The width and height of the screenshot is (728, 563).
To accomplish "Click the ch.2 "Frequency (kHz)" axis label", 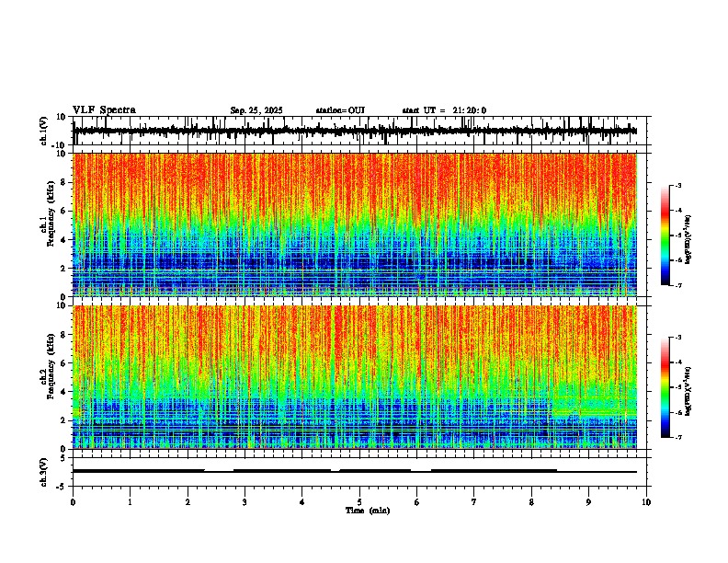I will click(x=51, y=366).
